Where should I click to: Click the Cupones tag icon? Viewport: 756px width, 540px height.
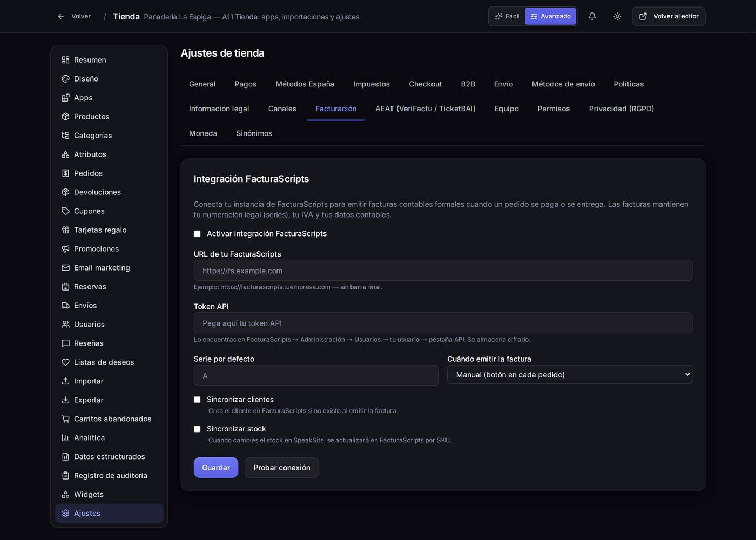point(65,211)
